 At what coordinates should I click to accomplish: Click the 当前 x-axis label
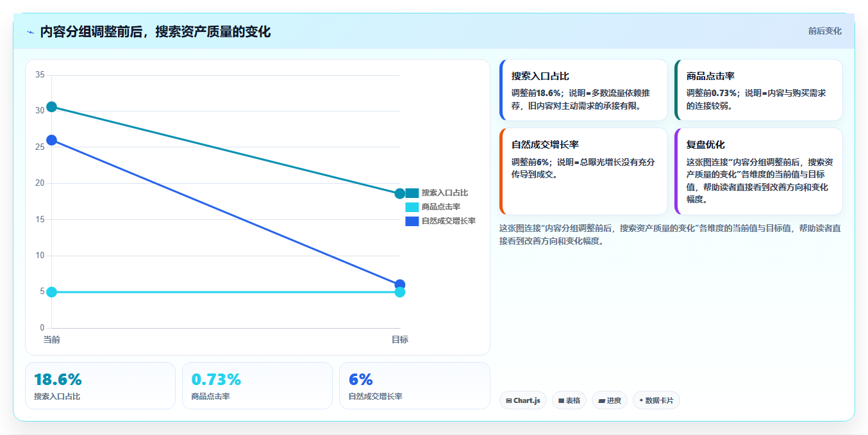tap(52, 340)
